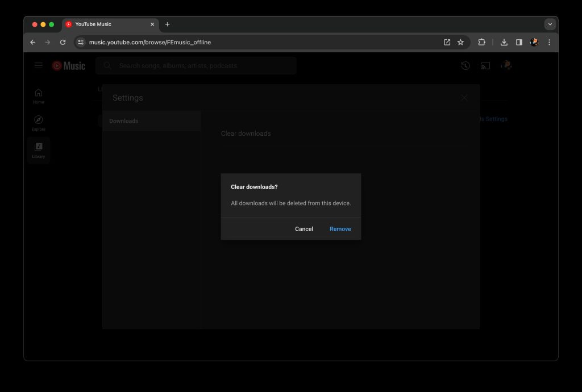Click Remove to confirm clearing downloads
This screenshot has height=392, width=582.
point(340,229)
